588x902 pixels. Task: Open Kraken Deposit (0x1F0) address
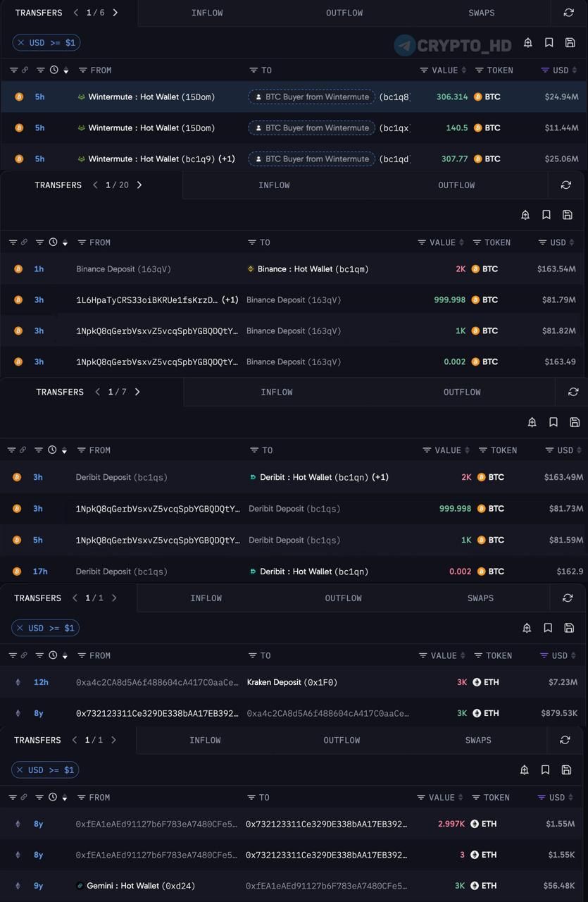[x=292, y=682]
